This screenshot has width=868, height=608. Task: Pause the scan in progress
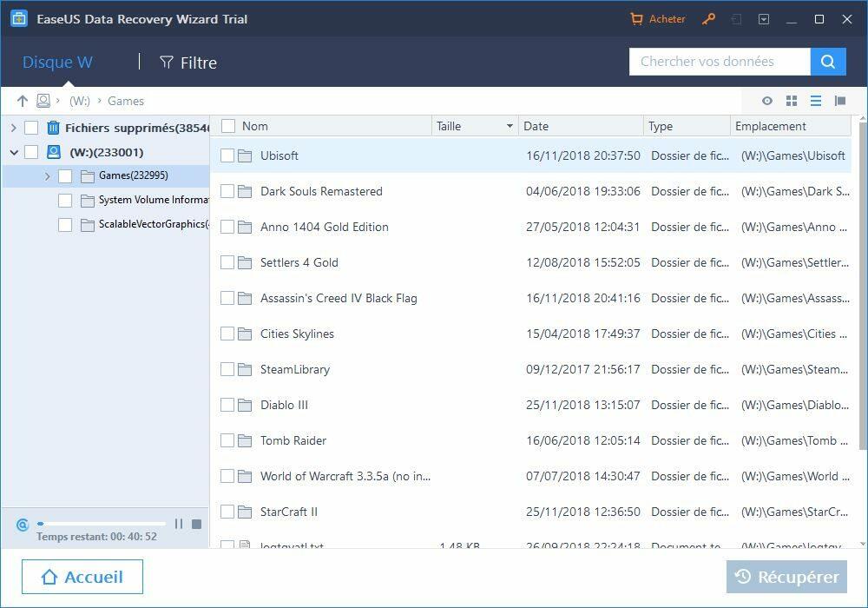point(179,524)
